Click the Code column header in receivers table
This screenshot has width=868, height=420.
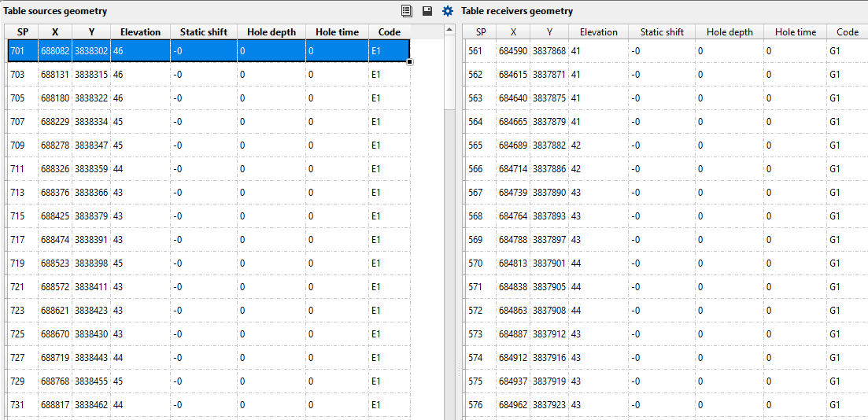[x=848, y=32]
